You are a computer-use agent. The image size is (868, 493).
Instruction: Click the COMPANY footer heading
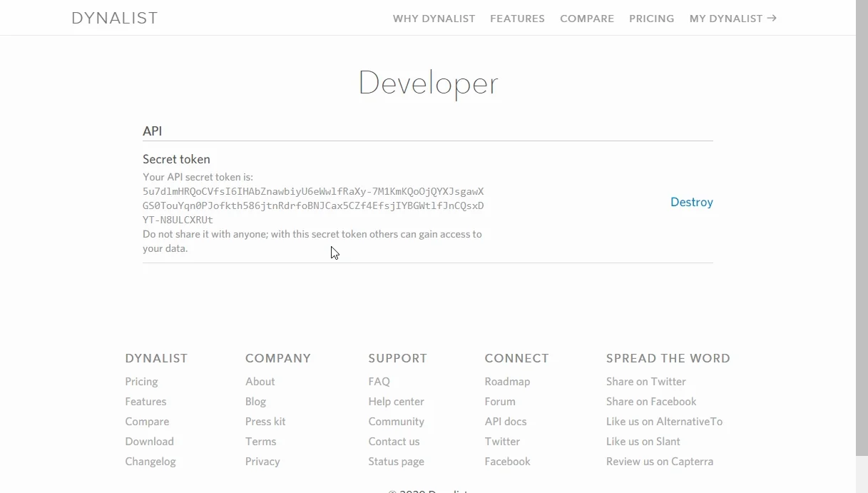278,358
